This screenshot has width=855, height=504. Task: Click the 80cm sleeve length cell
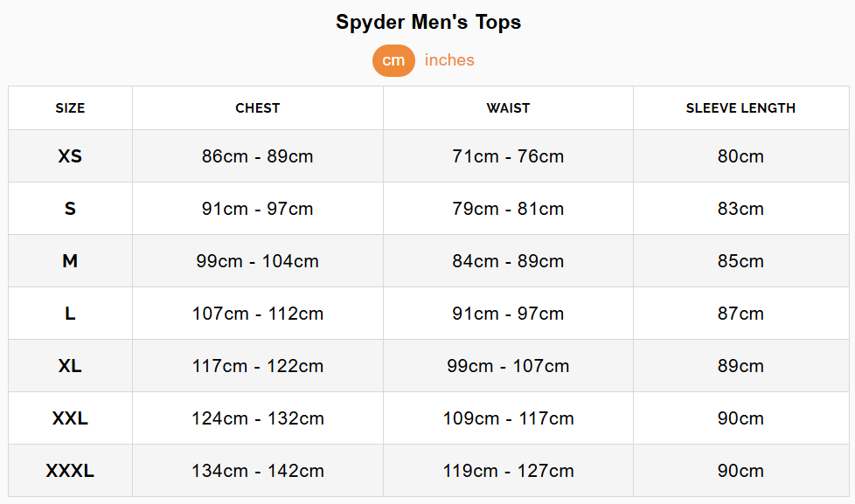coord(740,156)
